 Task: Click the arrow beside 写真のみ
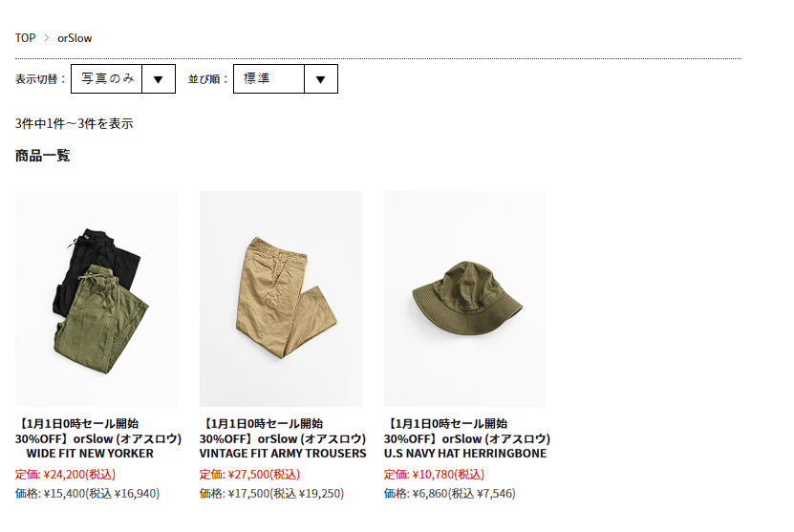[x=158, y=79]
